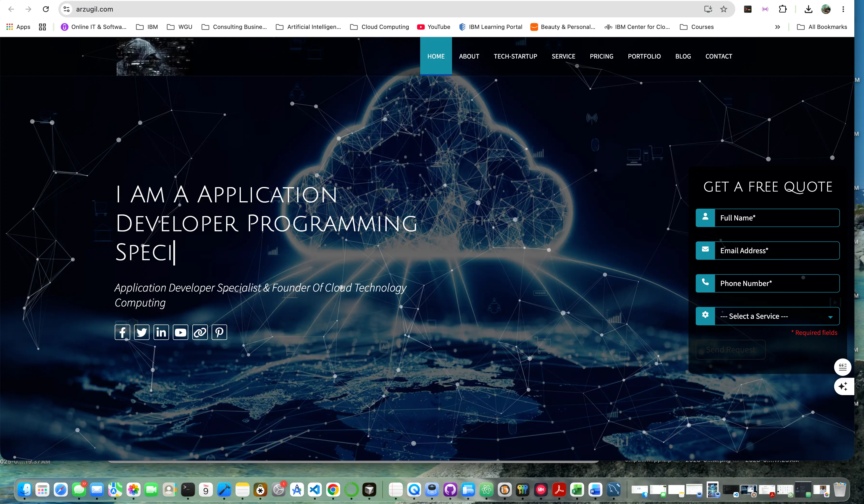Open the IBM Learning Portal bookmark
The width and height of the screenshot is (864, 504).
pos(491,27)
